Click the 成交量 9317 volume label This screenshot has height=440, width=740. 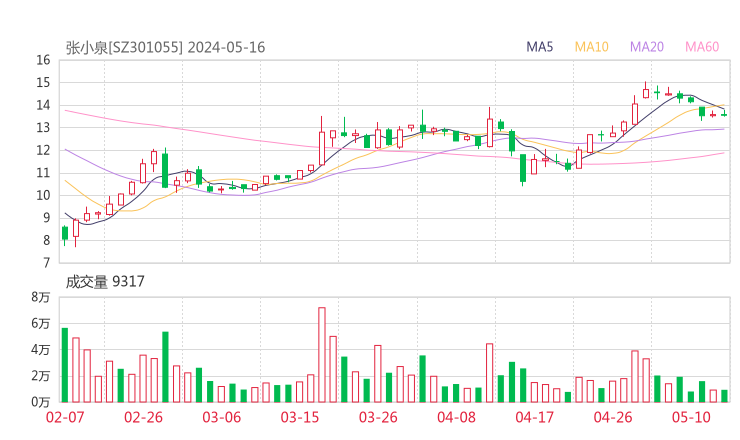105,282
